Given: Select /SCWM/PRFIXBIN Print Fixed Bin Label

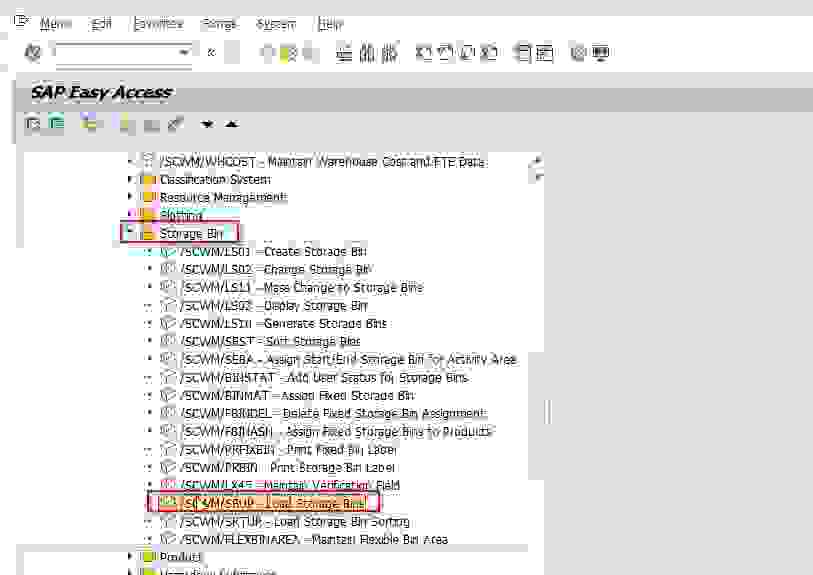Looking at the screenshot, I should coord(288,450).
